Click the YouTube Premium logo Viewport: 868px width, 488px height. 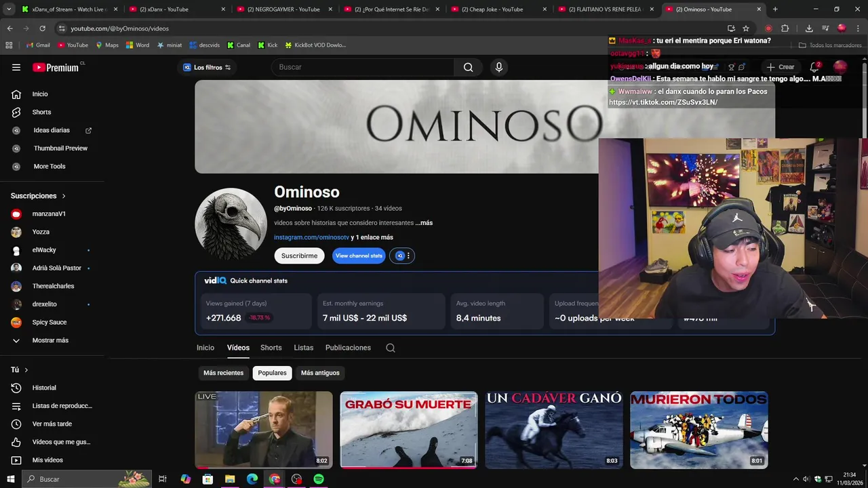(57, 67)
